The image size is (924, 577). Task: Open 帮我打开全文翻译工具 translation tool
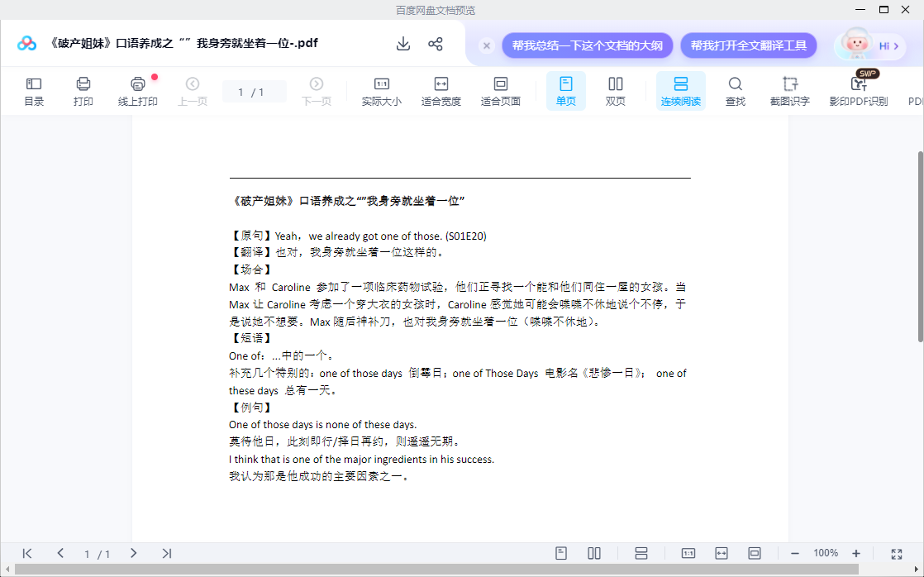tap(749, 45)
